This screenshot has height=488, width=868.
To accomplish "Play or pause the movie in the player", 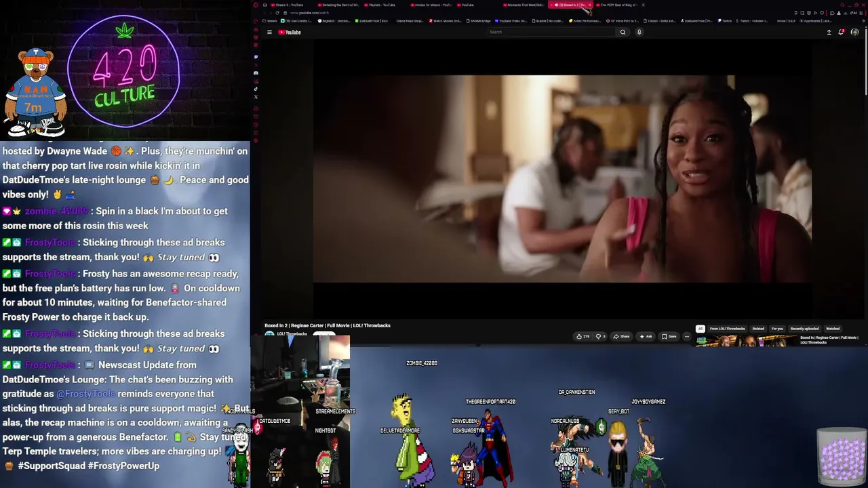I will (x=562, y=178).
